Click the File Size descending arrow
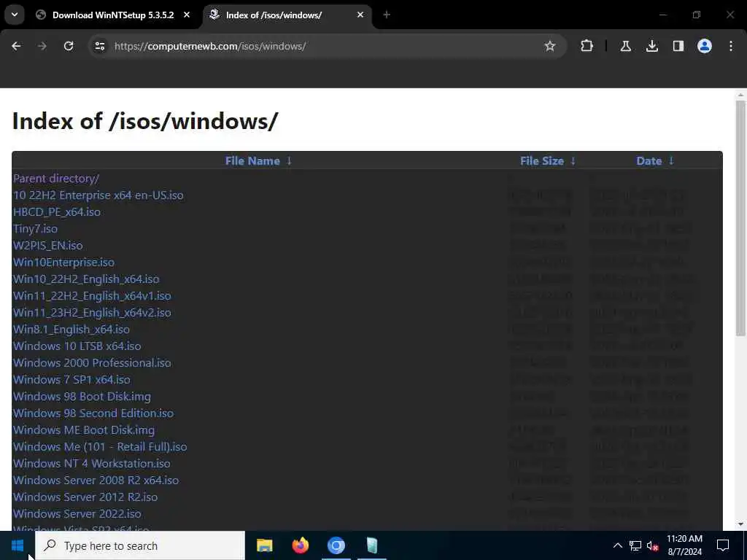 (573, 161)
